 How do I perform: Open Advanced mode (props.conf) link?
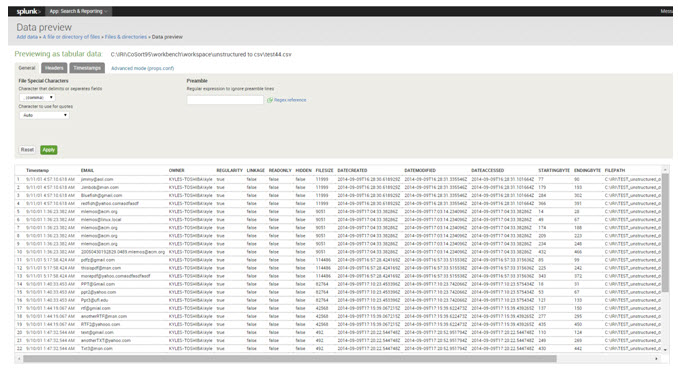[143, 68]
